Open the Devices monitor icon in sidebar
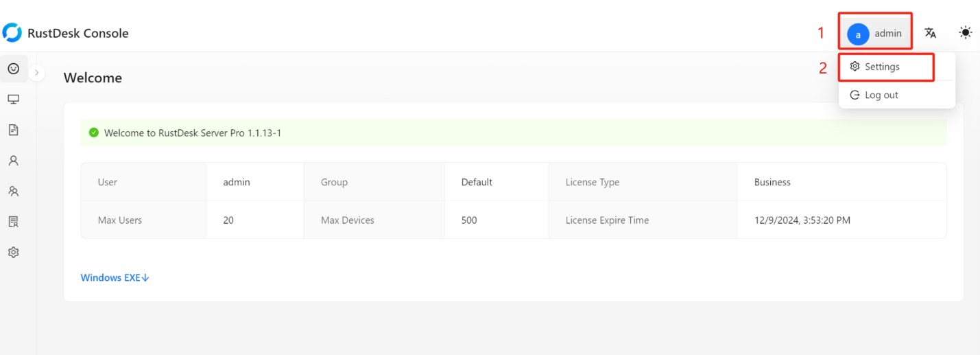Screen dimensions: 980x355 [x=13, y=100]
